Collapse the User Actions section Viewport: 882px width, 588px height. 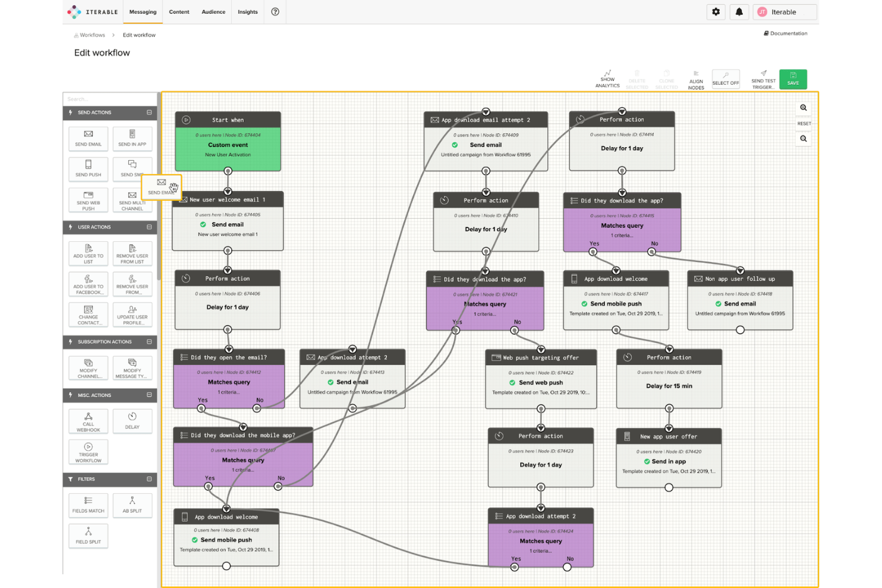[x=149, y=227]
